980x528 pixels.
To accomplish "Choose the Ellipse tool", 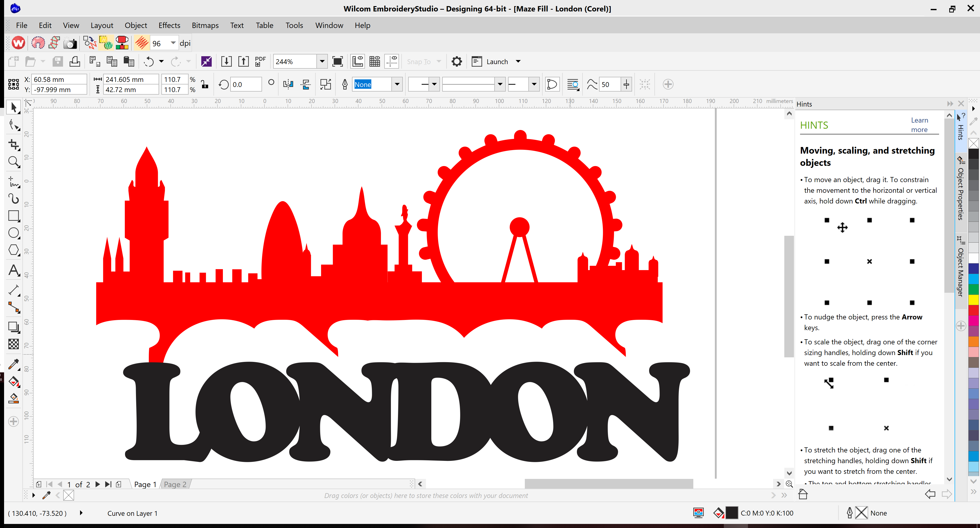I will click(14, 233).
